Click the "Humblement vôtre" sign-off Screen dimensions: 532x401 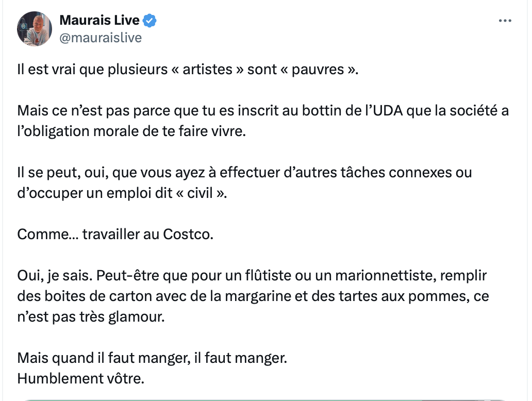(x=80, y=378)
